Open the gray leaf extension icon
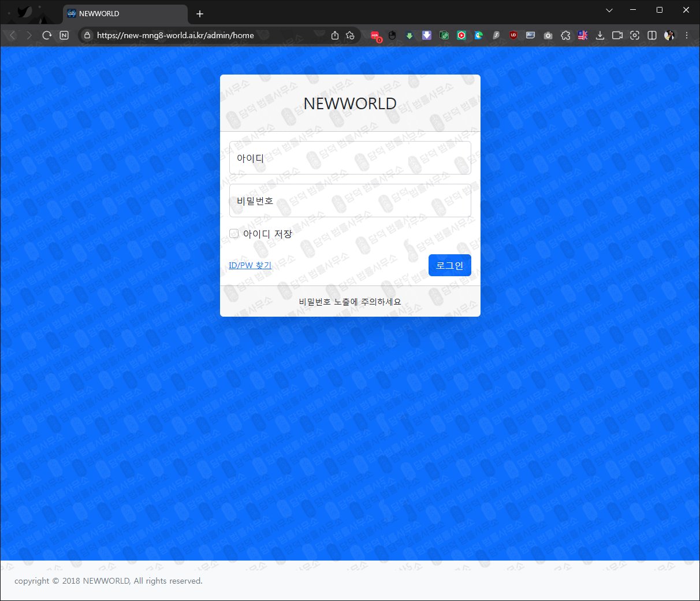Screen dimensions: 700x601 (x=496, y=35)
